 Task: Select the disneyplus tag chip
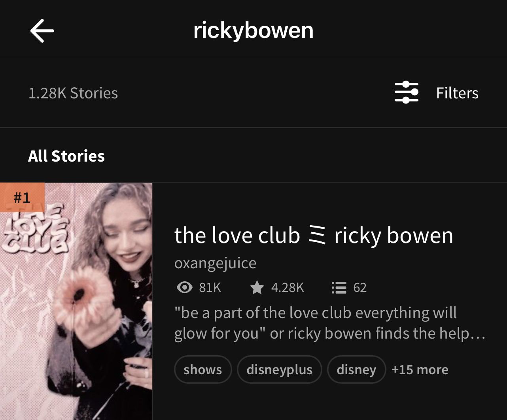280,369
